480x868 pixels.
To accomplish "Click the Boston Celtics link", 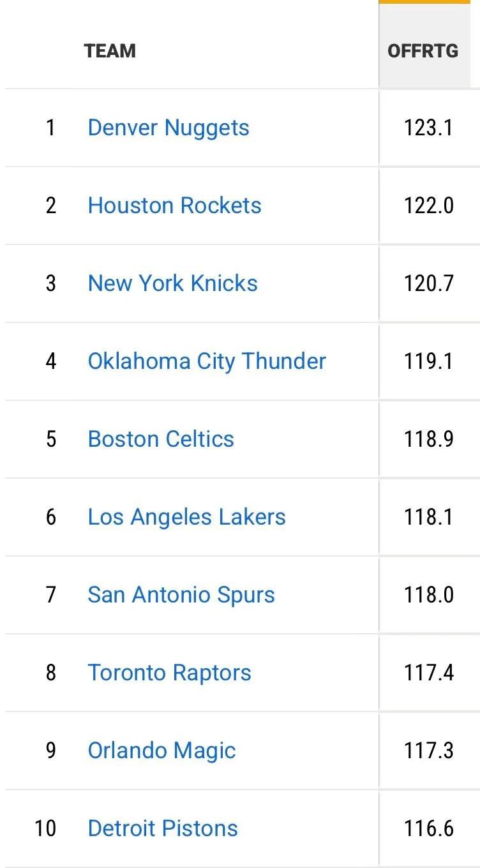I will pos(161,439).
